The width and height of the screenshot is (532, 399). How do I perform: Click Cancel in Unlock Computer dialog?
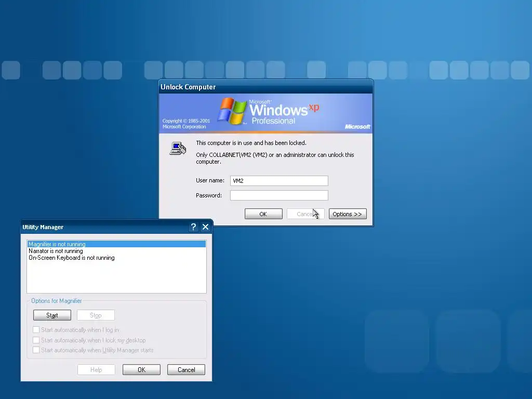coord(305,214)
